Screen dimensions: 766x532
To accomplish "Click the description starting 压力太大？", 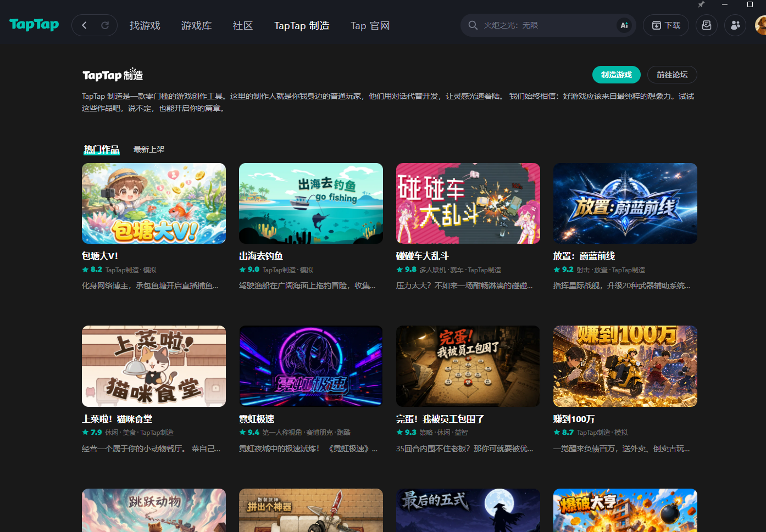I will [464, 285].
